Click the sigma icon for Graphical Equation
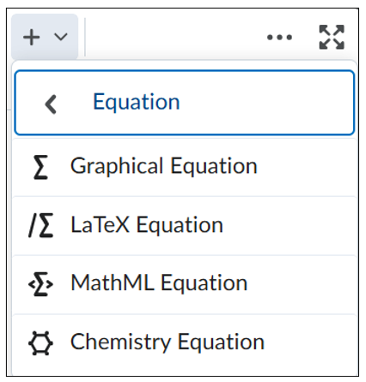 tap(41, 167)
